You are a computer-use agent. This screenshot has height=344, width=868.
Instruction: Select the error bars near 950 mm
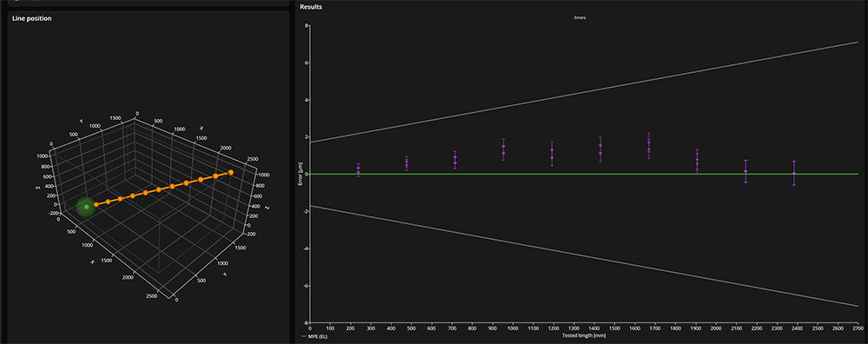pyautogui.click(x=503, y=149)
